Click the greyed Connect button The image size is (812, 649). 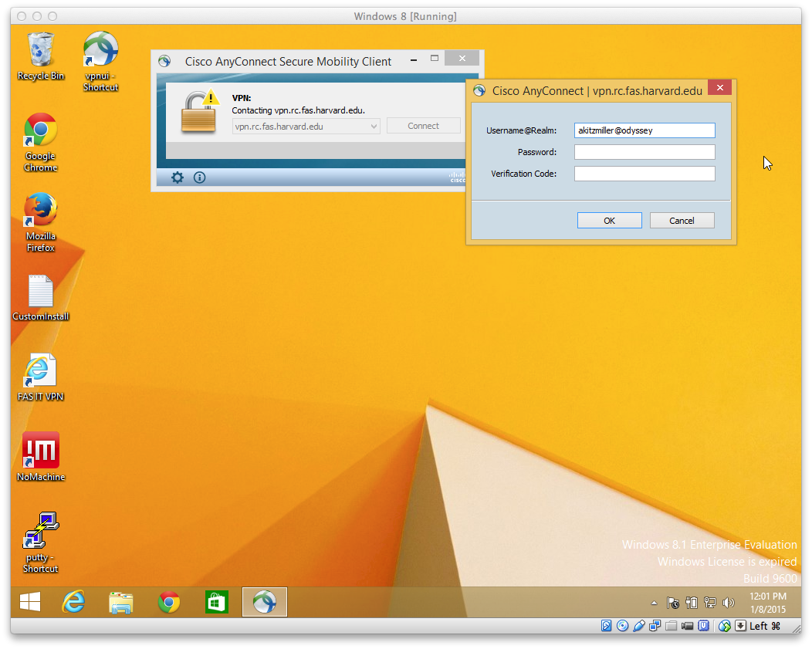423,126
